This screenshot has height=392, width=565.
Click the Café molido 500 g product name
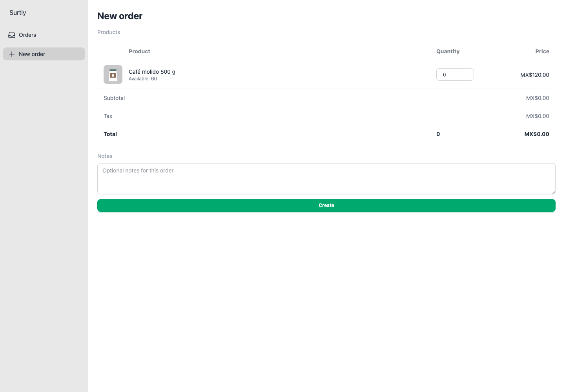[152, 72]
